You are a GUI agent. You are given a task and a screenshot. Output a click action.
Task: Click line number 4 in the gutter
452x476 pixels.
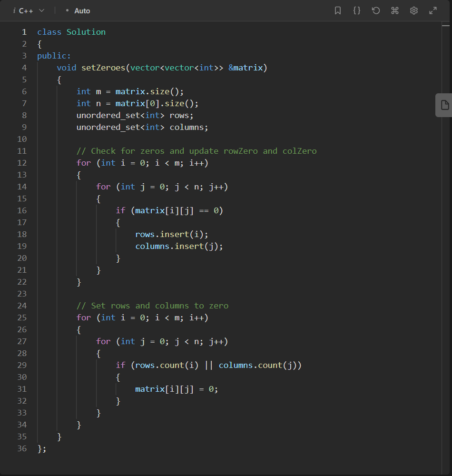[24, 68]
